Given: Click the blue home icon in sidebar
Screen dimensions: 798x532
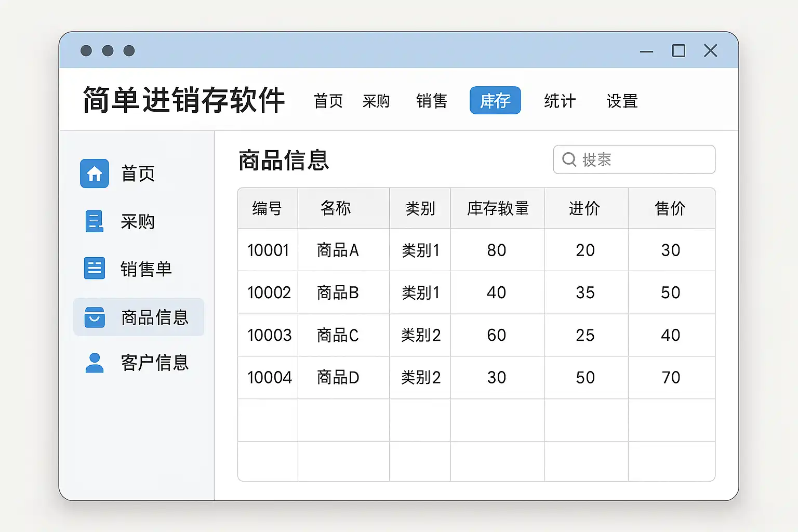Looking at the screenshot, I should click(95, 174).
